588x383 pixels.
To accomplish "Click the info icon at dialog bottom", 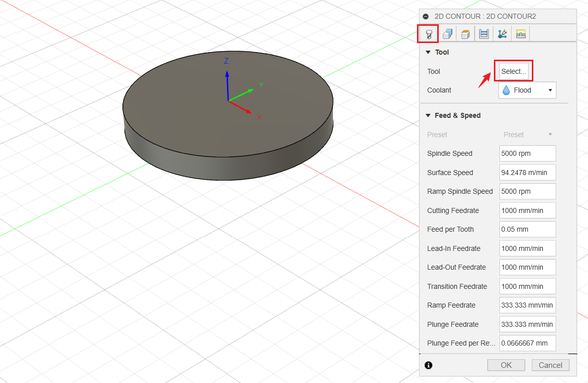I will [x=428, y=365].
